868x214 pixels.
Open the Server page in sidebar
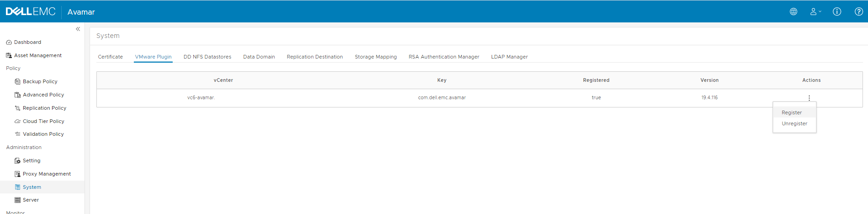pyautogui.click(x=31, y=200)
